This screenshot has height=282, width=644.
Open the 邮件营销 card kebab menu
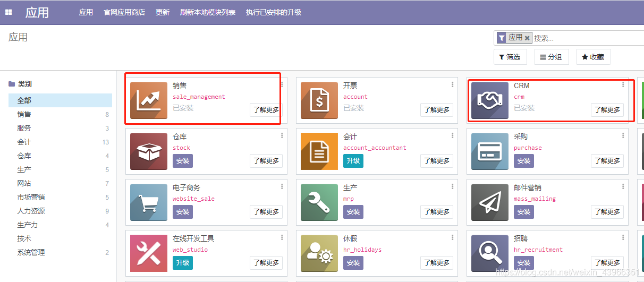pyautogui.click(x=623, y=186)
